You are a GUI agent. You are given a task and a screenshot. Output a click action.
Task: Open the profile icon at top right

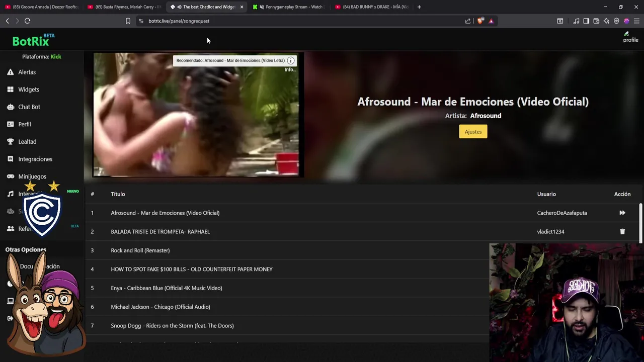click(x=630, y=37)
